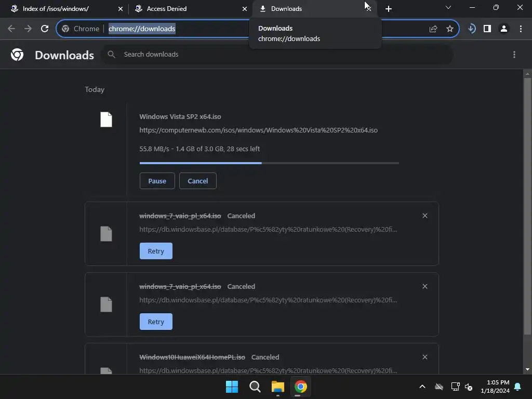The height and width of the screenshot is (399, 532).
Task: Remove the second windows_7_vaio_pl_x64.iso entry from list
Action: coord(425,286)
